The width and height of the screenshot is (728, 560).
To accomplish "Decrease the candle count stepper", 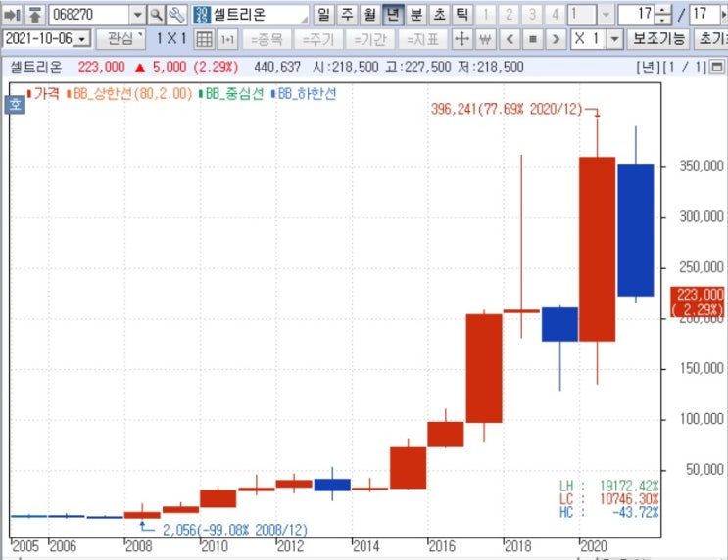I will click(x=664, y=20).
